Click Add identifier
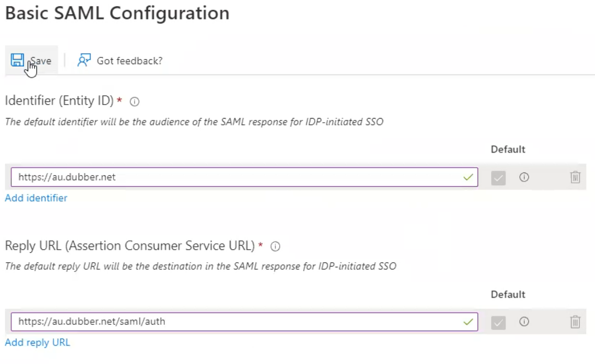This screenshot has height=364, width=595. (x=36, y=198)
